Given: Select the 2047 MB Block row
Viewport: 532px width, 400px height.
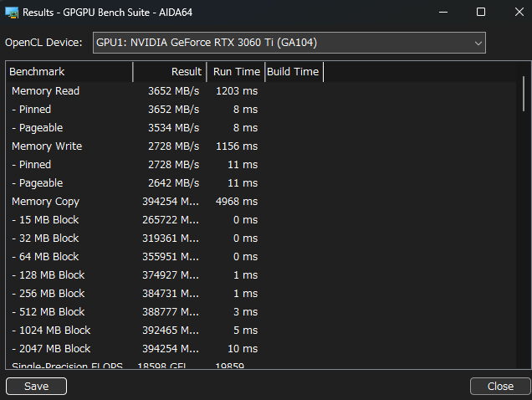Looking at the screenshot, I should [51, 349].
